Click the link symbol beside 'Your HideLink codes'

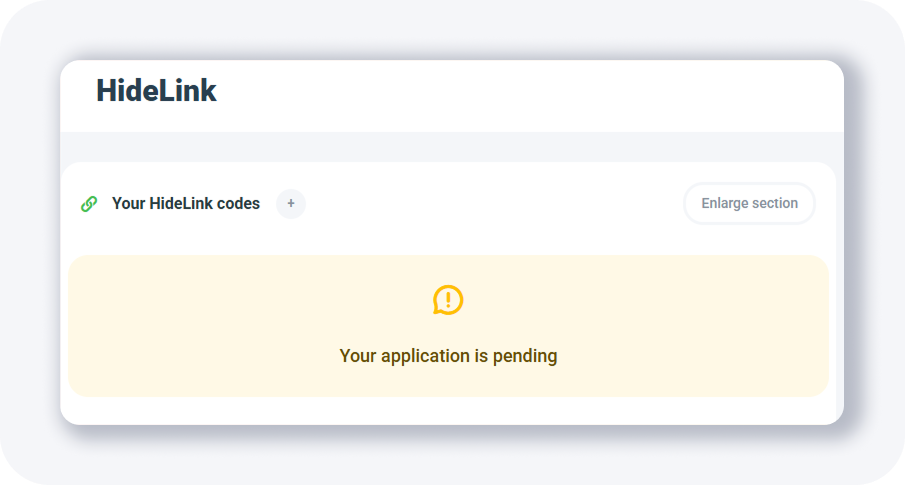click(x=89, y=204)
